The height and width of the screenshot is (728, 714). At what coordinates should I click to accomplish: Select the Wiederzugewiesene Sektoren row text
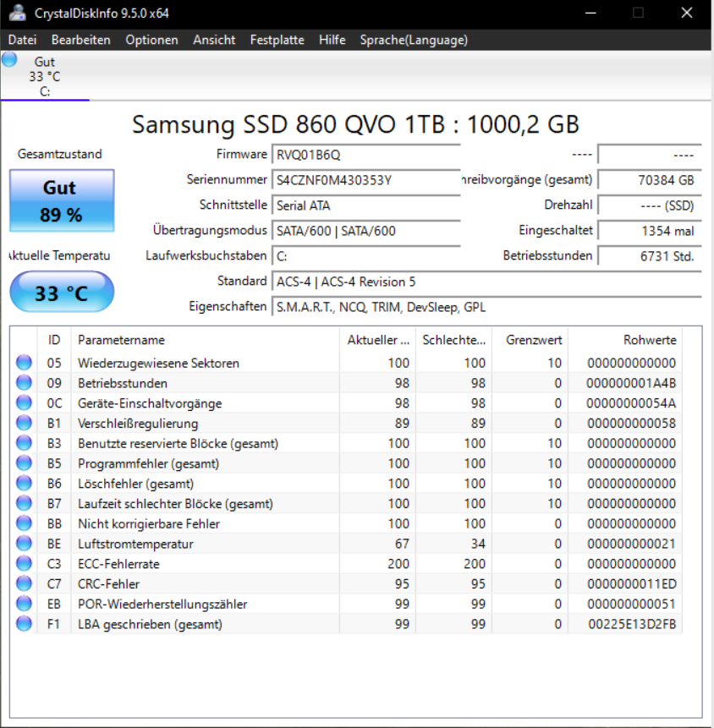[x=158, y=363]
